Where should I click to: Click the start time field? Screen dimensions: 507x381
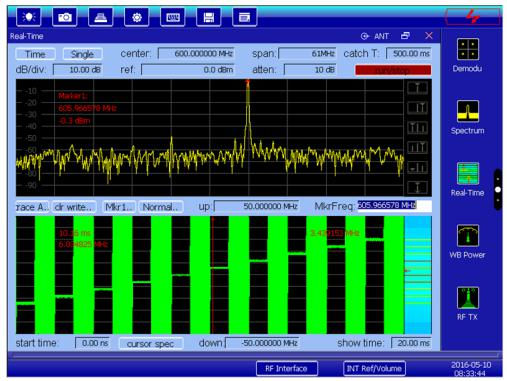[x=93, y=343]
